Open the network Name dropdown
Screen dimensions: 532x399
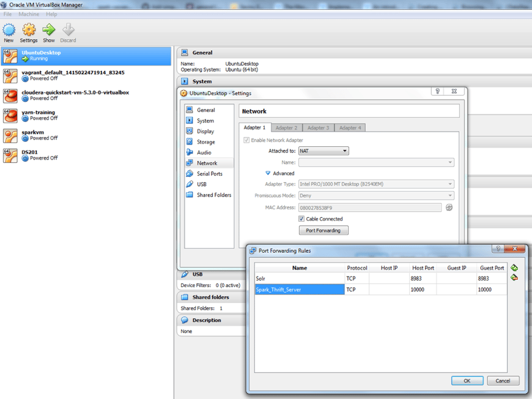pyautogui.click(x=376, y=162)
